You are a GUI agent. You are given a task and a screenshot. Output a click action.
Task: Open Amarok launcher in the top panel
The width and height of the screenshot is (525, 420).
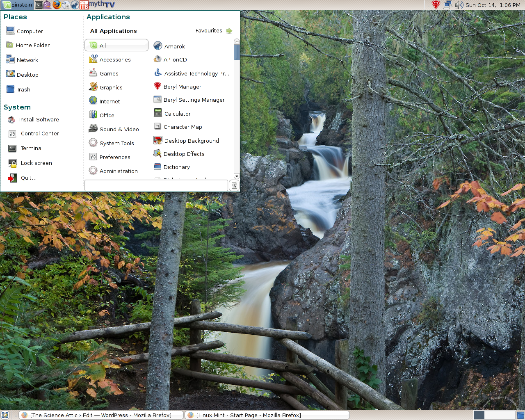click(x=75, y=5)
